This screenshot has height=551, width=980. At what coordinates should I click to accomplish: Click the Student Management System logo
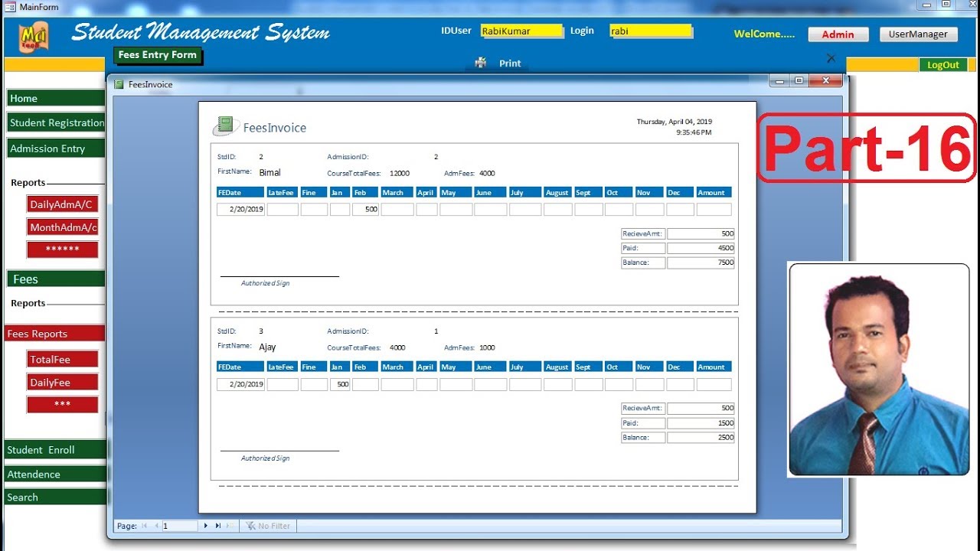(33, 35)
